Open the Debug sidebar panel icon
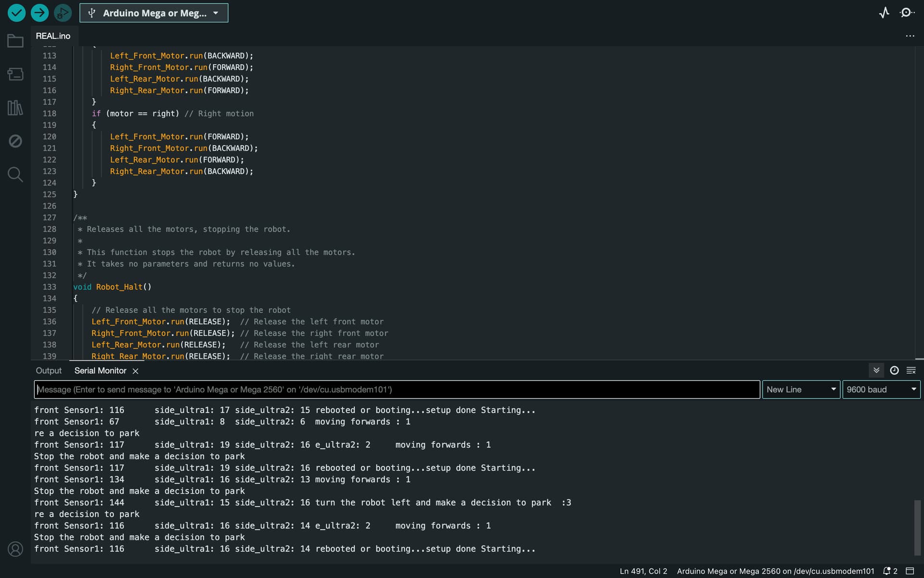Image resolution: width=924 pixels, height=578 pixels. (15, 141)
